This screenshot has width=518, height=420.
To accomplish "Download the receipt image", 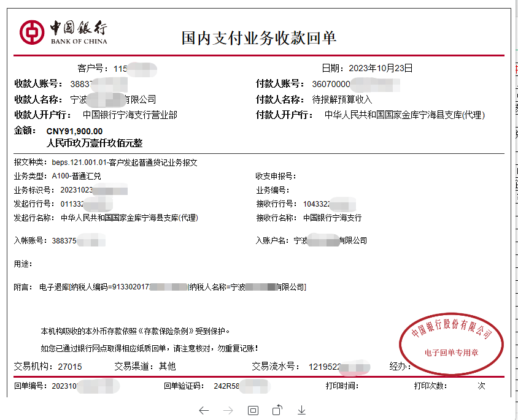I will click(x=301, y=410).
